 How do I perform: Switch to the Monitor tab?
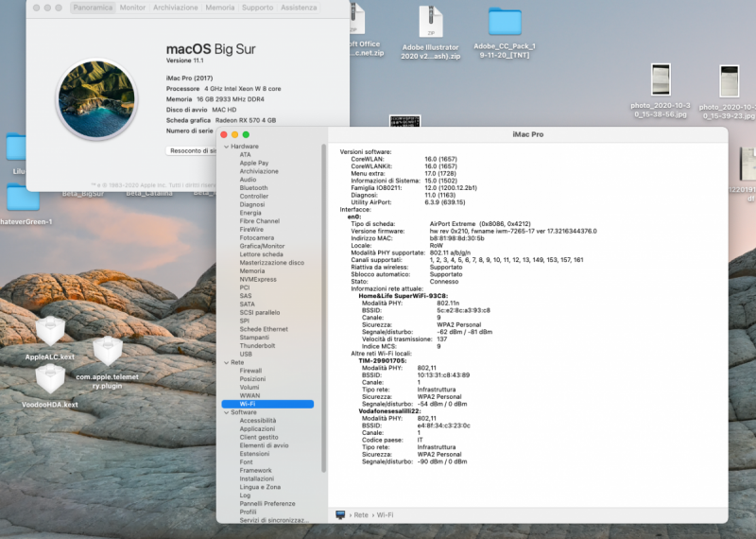pyautogui.click(x=132, y=8)
